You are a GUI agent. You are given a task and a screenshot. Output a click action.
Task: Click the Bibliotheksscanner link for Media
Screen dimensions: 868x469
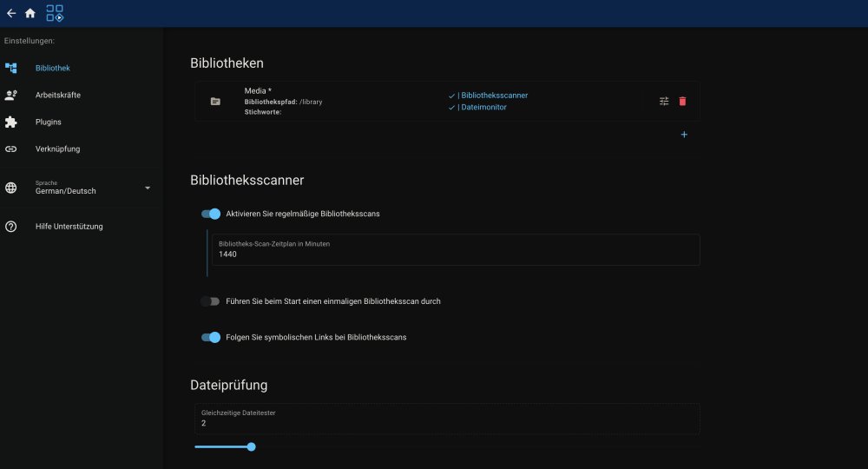[x=493, y=96]
